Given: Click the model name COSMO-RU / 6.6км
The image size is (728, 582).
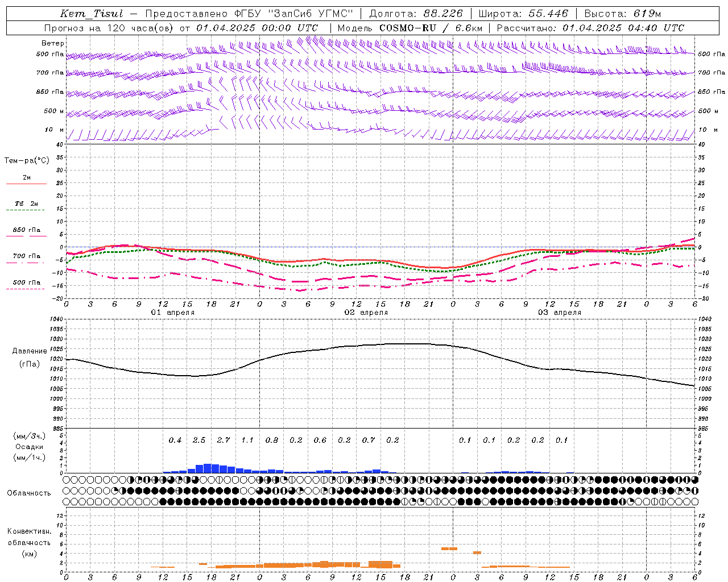Looking at the screenshot, I should point(431,28).
